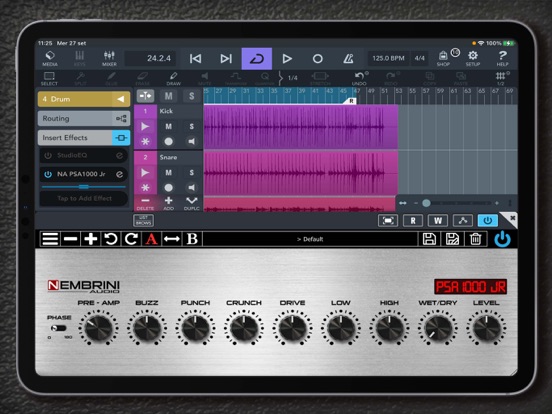This screenshot has height=414, width=552.
Task: Select the Draw pencil tool
Action: (174, 79)
